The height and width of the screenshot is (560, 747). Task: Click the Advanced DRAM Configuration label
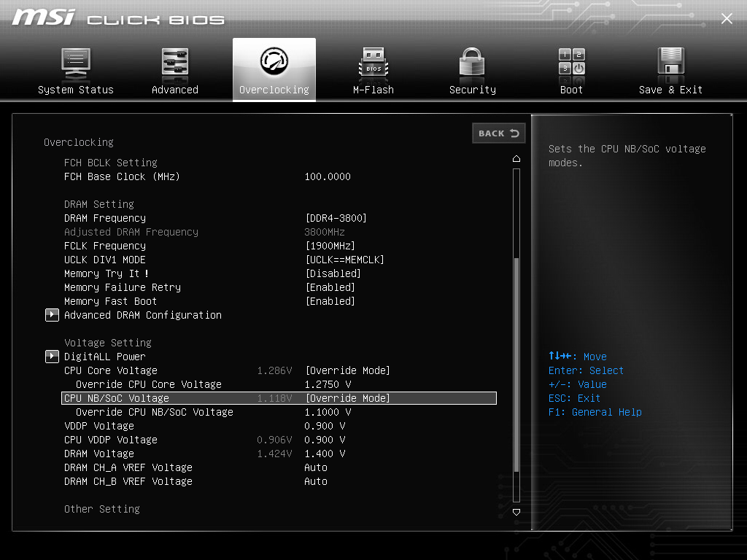pyautogui.click(x=143, y=315)
